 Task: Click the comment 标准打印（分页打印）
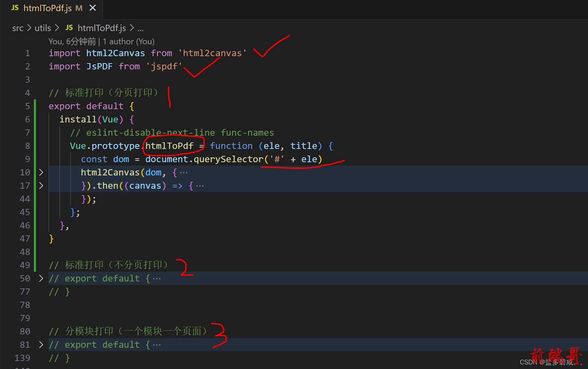point(104,93)
